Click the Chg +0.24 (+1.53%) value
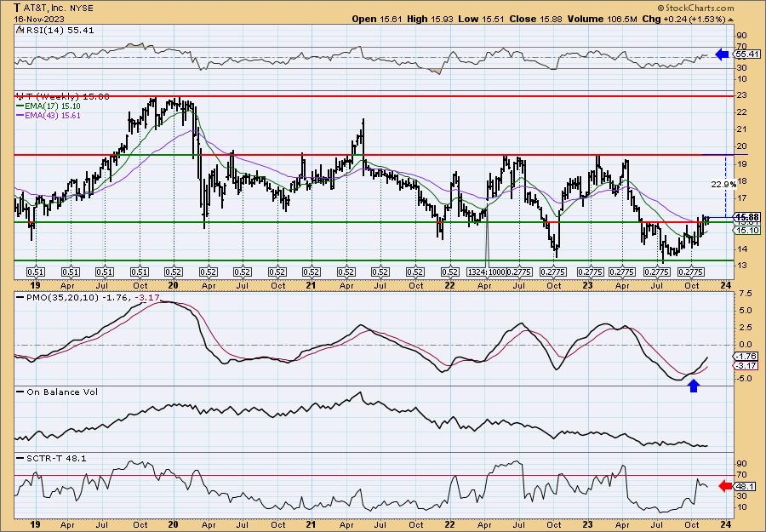The width and height of the screenshot is (766, 532). point(683,19)
